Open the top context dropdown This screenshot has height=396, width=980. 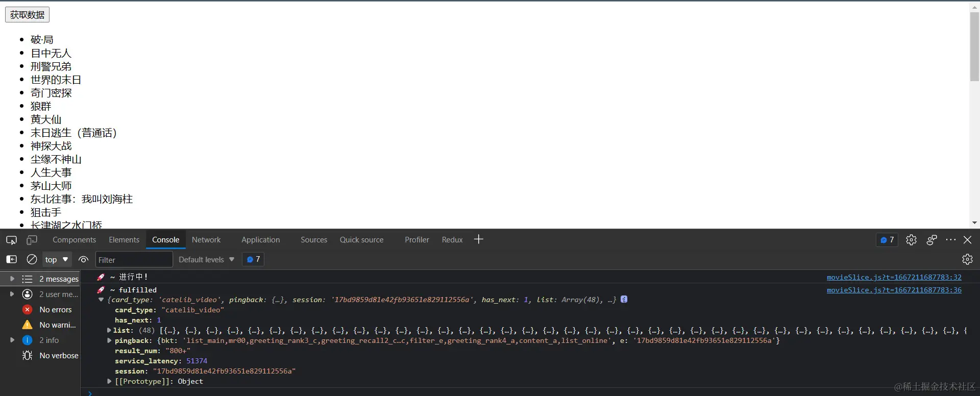[x=57, y=259]
